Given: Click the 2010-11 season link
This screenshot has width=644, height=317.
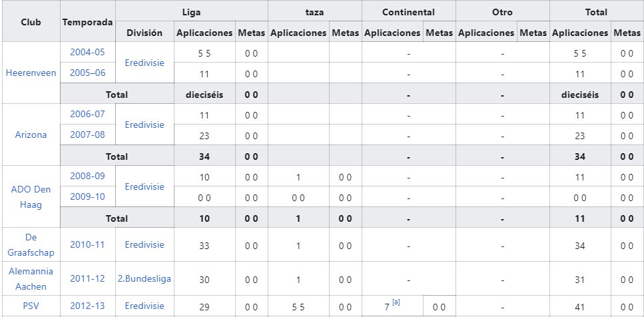Looking at the screenshot, I should click(x=87, y=244).
